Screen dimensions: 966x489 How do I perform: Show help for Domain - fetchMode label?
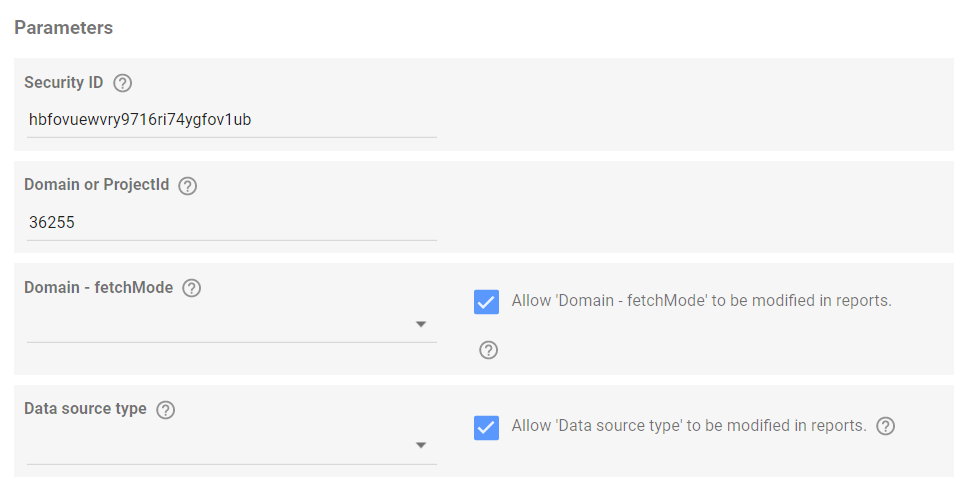pyautogui.click(x=192, y=288)
